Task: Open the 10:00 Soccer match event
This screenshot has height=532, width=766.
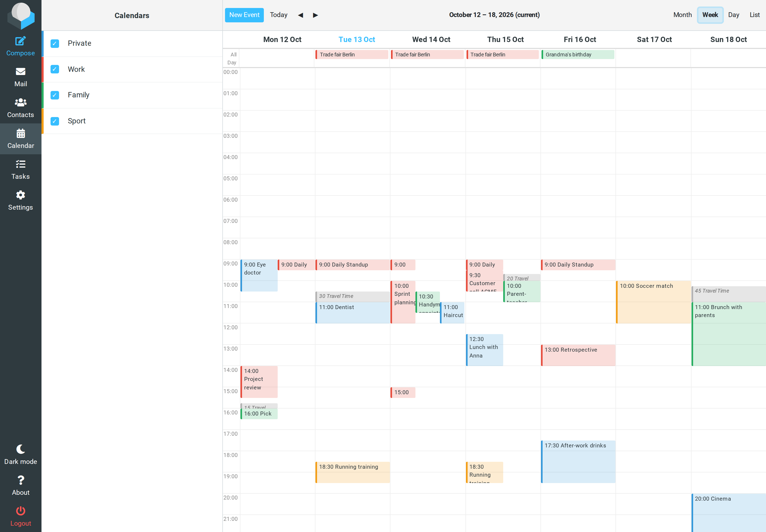Action: (x=653, y=302)
